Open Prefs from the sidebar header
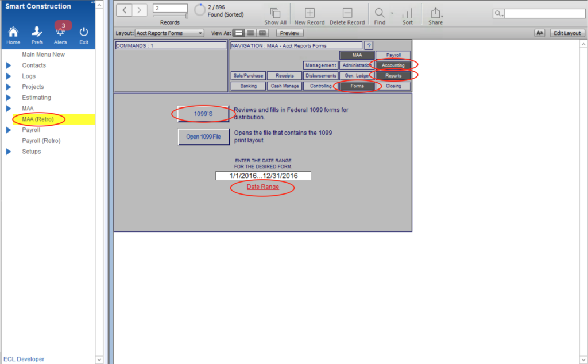The image size is (588, 364). (37, 32)
